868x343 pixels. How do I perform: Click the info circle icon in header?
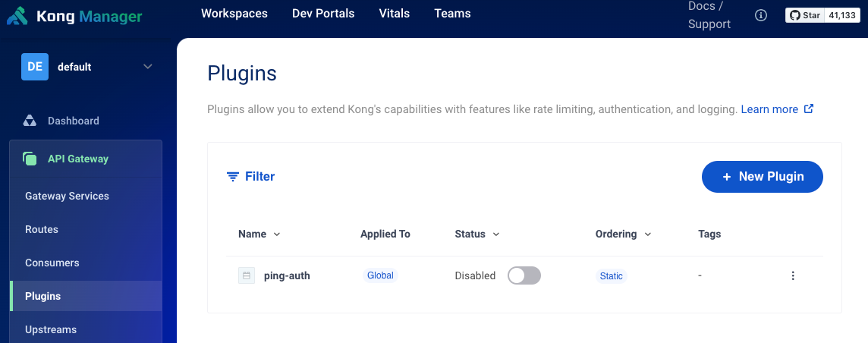761,15
